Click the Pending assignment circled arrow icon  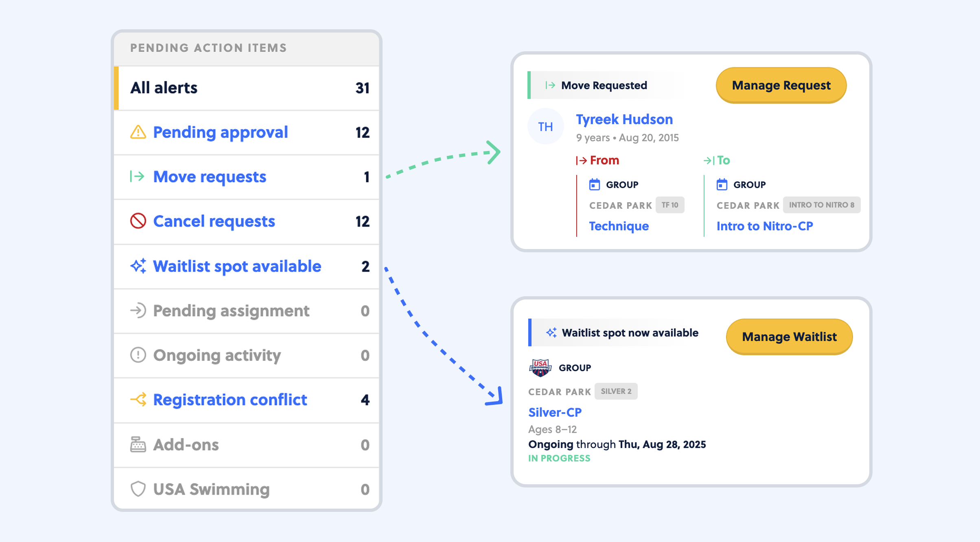(x=138, y=310)
